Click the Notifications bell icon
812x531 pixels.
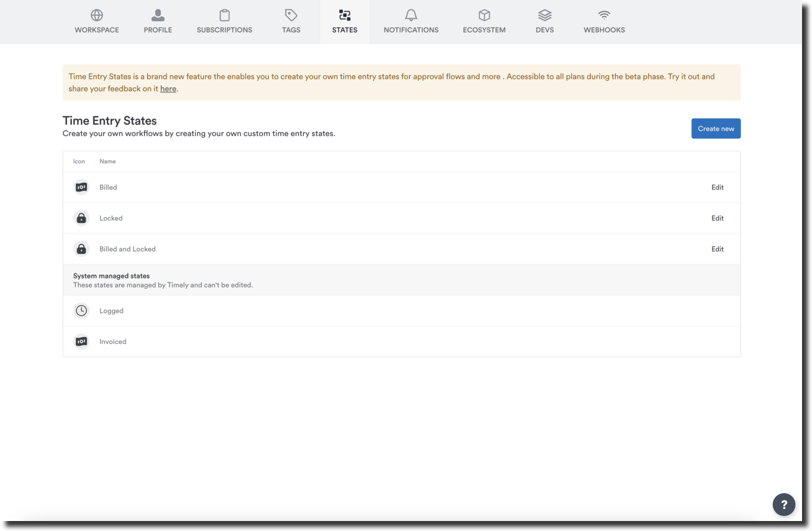[x=411, y=15]
